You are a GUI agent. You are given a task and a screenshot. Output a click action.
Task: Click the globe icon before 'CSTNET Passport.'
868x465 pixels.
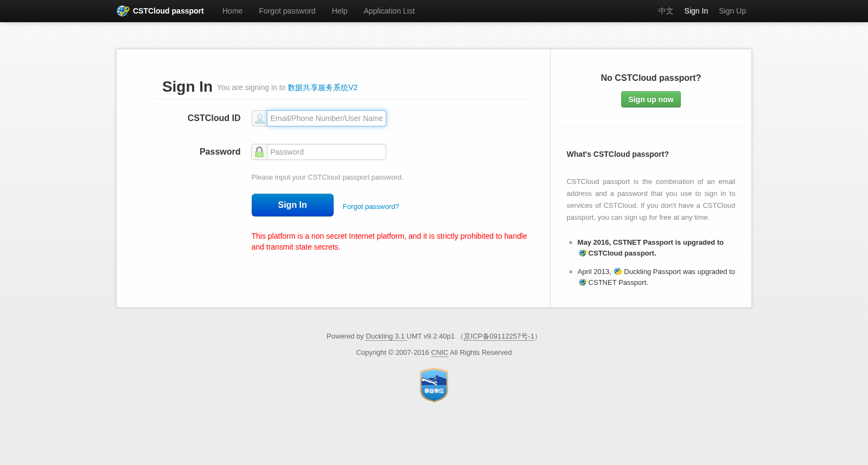583,283
